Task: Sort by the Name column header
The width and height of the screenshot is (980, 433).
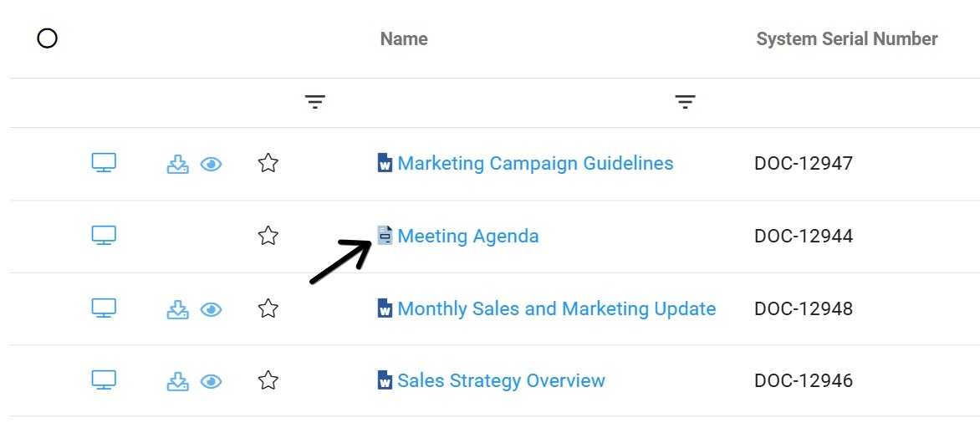Action: pos(404,38)
